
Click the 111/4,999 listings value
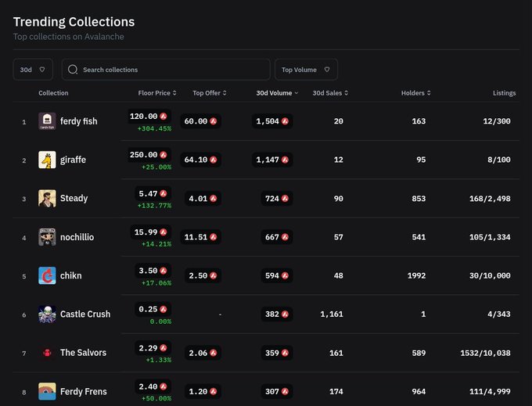pos(490,391)
